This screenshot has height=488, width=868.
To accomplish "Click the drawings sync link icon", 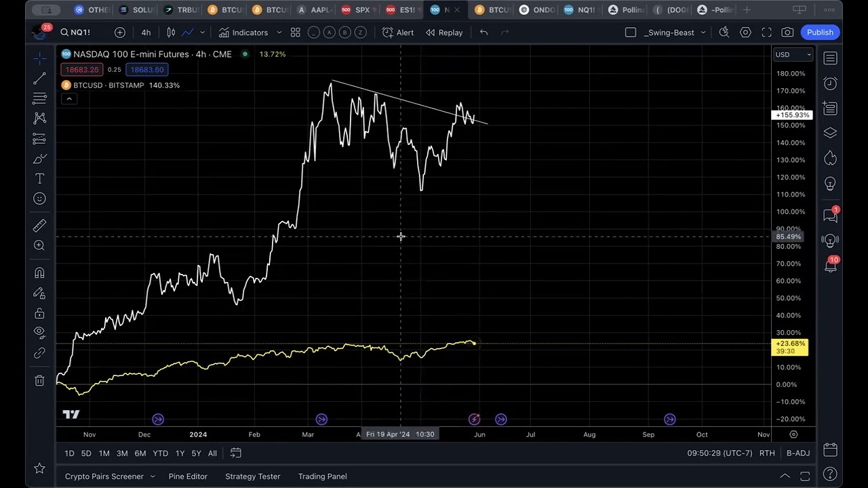I will (x=39, y=353).
